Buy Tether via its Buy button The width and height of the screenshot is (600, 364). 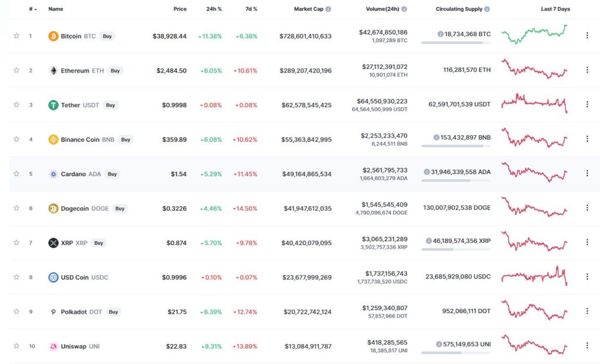pos(110,105)
